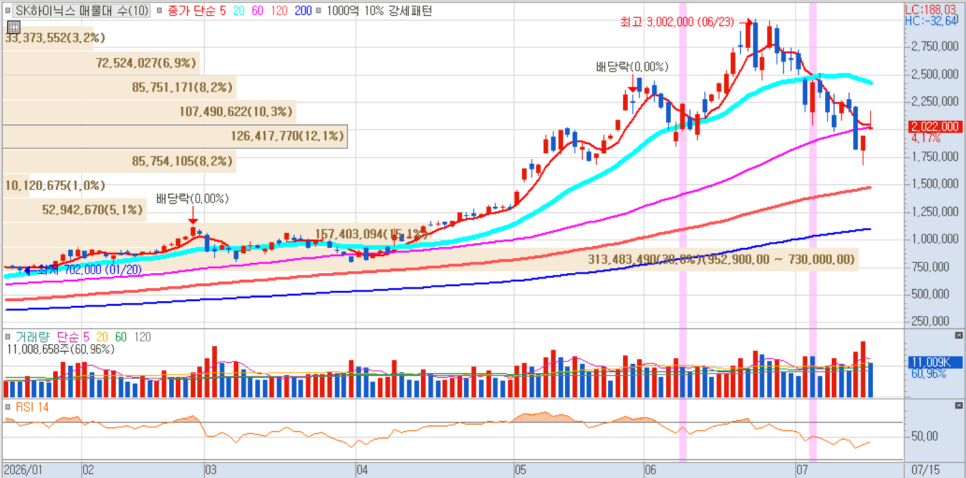This screenshot has height=478, width=966.
Task: Select the SK하이닉스 매물대 수(10) indicator label
Action: (81, 10)
